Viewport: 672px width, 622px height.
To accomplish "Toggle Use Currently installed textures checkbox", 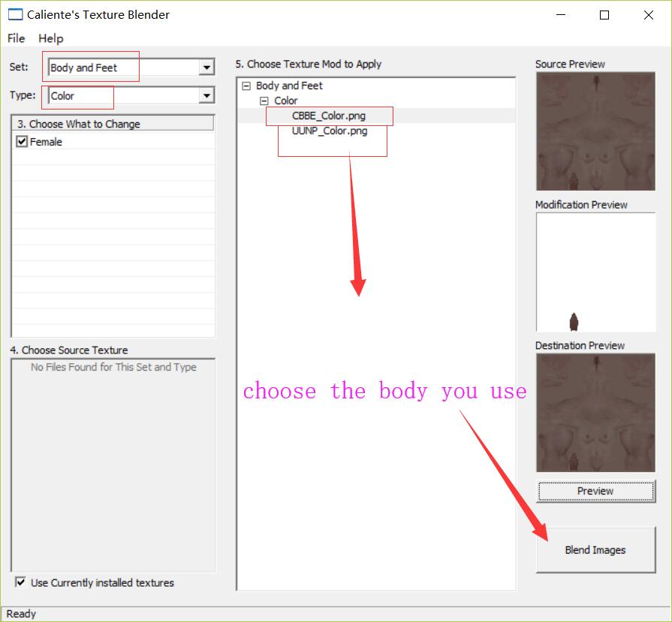I will tap(20, 582).
